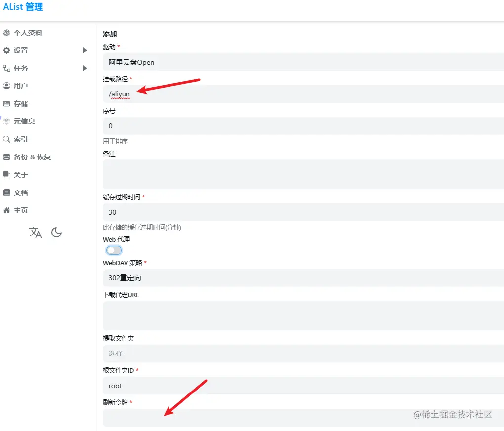Go to 用户 management menu item

(x=21, y=86)
